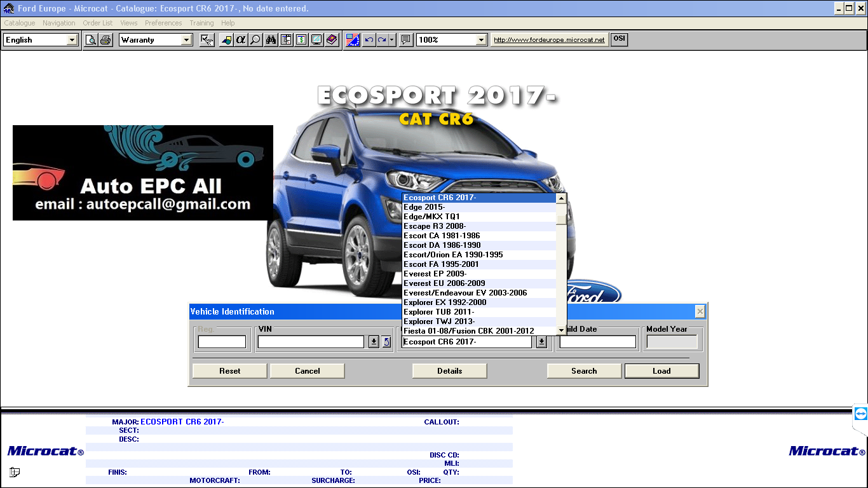Click the redo forward arrow icon

[382, 39]
